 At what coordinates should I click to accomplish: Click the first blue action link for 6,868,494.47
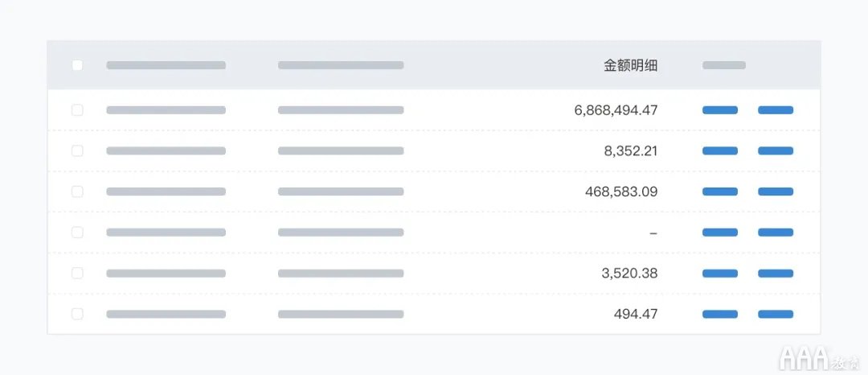pyautogui.click(x=719, y=109)
